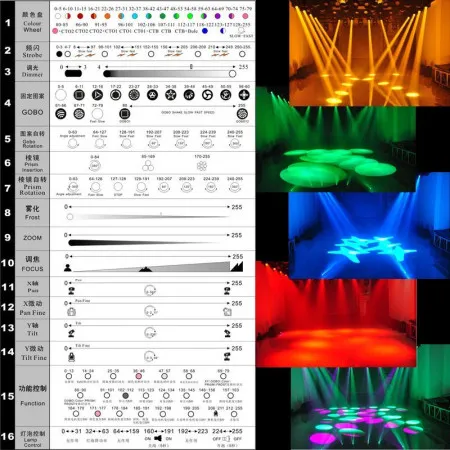Pick the bright green colour swatch 54-58

(190, 16)
